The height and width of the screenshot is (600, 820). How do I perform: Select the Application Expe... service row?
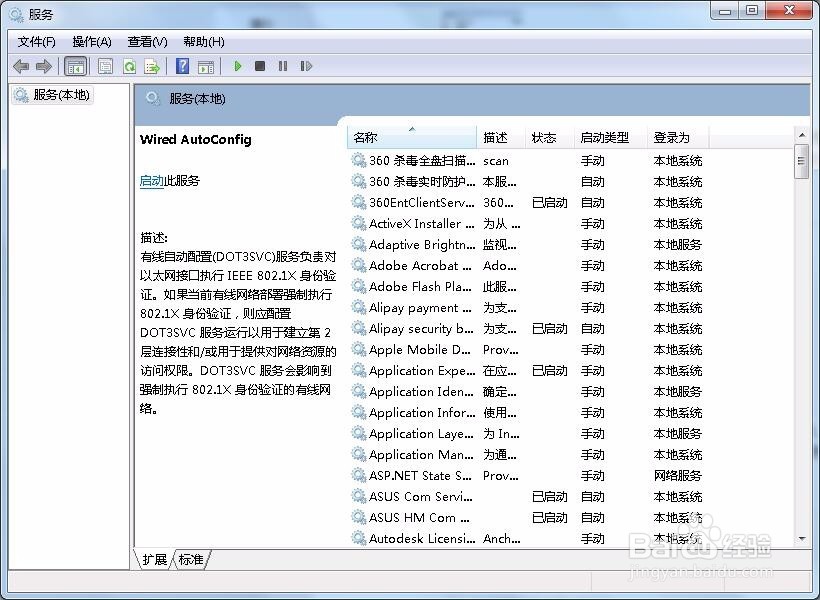(527, 370)
